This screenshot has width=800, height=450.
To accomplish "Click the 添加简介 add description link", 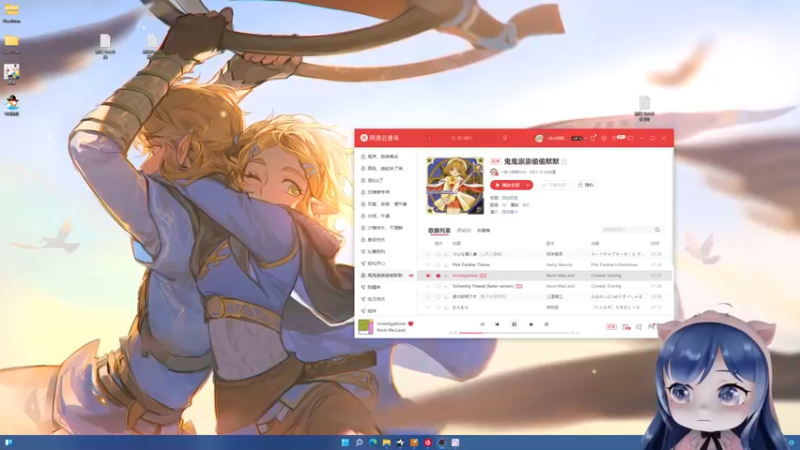I will tap(509, 212).
